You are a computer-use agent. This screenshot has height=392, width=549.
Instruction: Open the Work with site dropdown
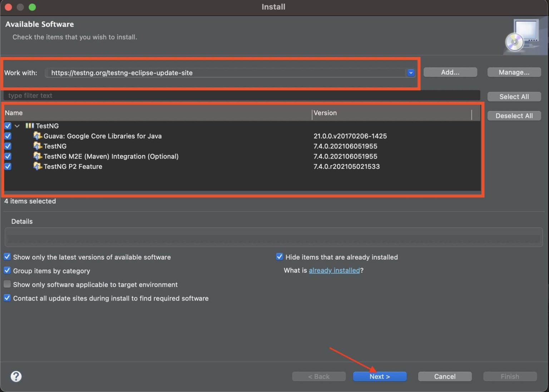411,73
